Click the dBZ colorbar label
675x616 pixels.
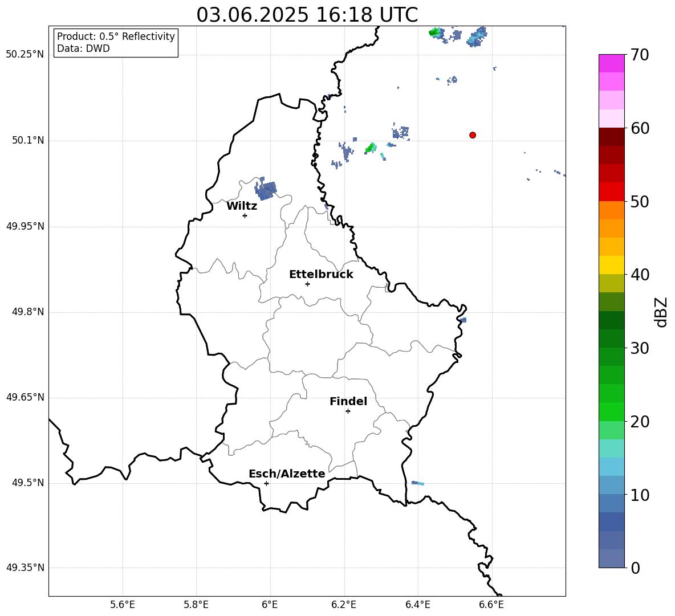click(662, 312)
